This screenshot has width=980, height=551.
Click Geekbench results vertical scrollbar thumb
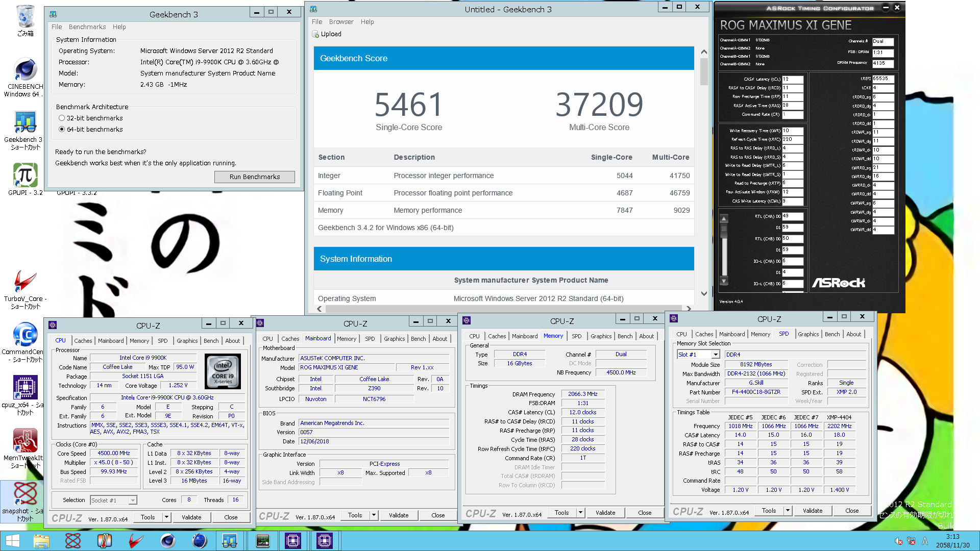coord(704,71)
